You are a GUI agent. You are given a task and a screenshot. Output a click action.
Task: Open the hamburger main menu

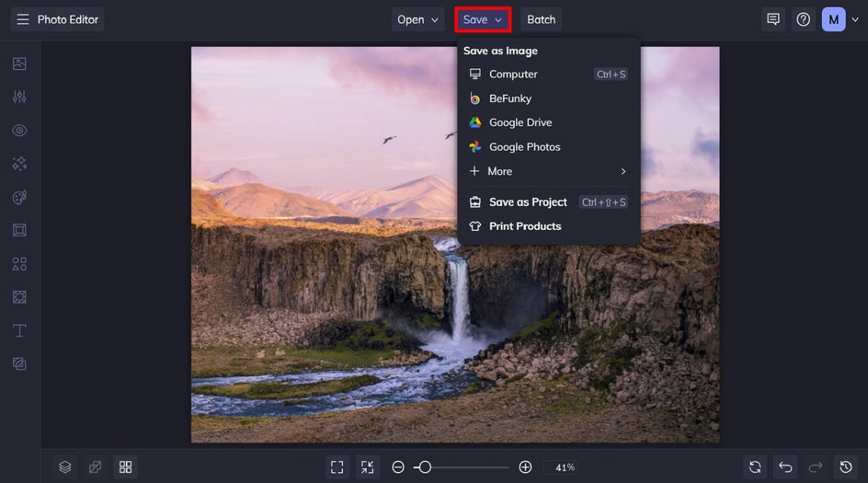click(23, 19)
